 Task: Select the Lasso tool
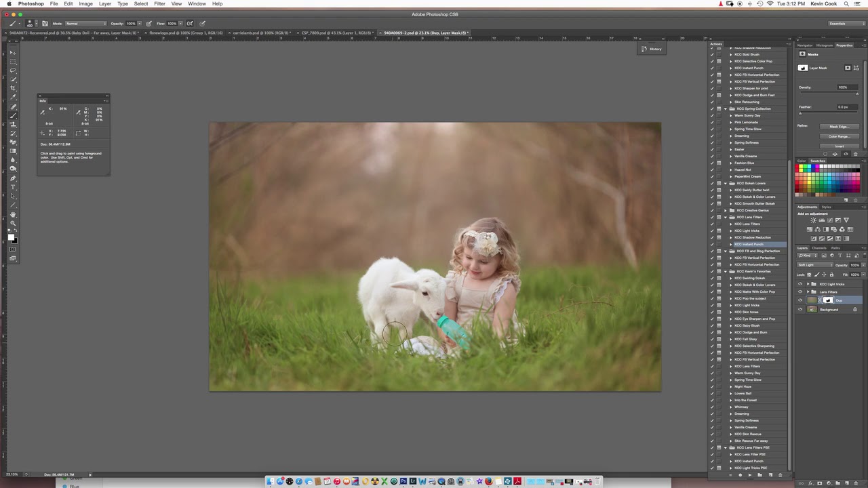(12, 70)
